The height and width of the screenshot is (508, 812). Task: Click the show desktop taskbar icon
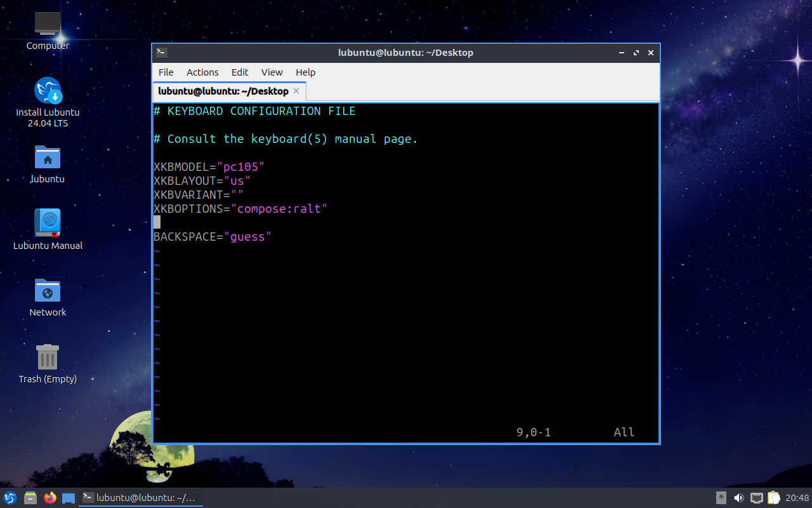pyautogui.click(x=69, y=498)
